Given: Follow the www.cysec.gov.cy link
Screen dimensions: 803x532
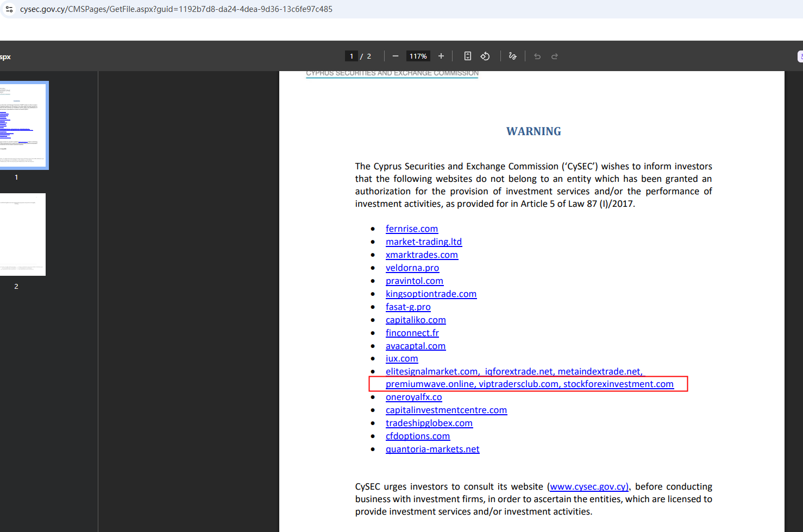Looking at the screenshot, I should (589, 487).
